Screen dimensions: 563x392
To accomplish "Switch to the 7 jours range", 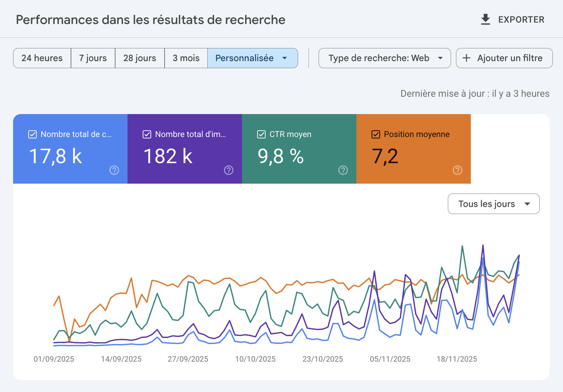I will (x=93, y=58).
